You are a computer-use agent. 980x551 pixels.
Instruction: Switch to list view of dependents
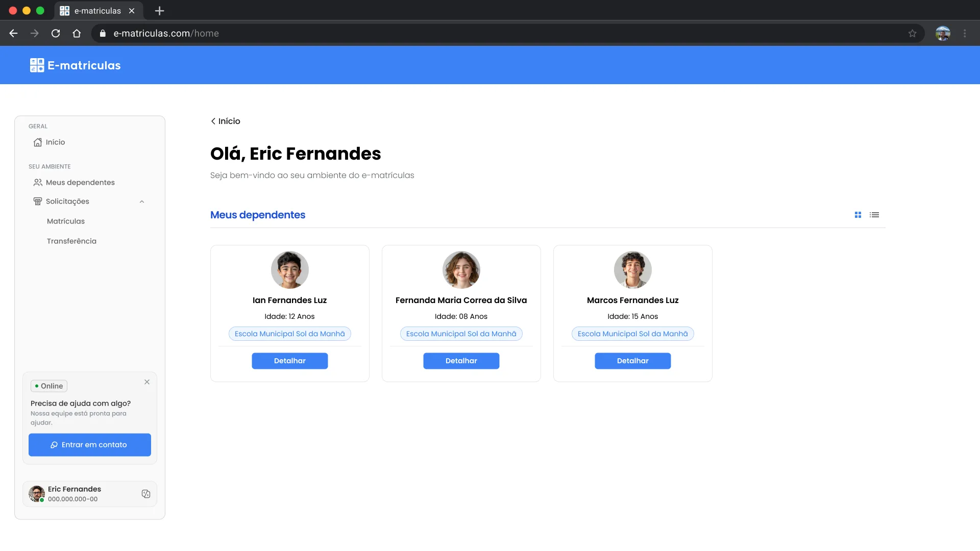874,215
